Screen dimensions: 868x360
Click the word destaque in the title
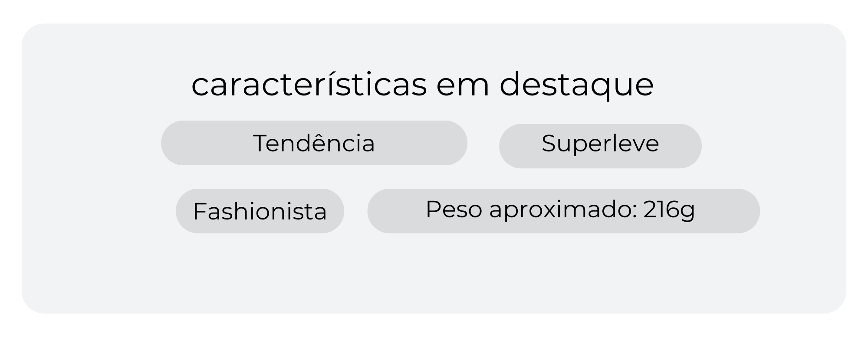coord(576,85)
